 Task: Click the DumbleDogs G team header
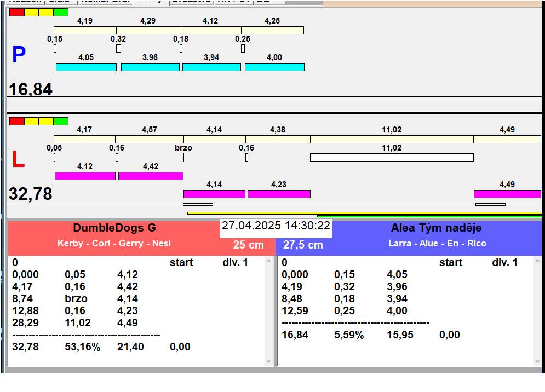[114, 228]
